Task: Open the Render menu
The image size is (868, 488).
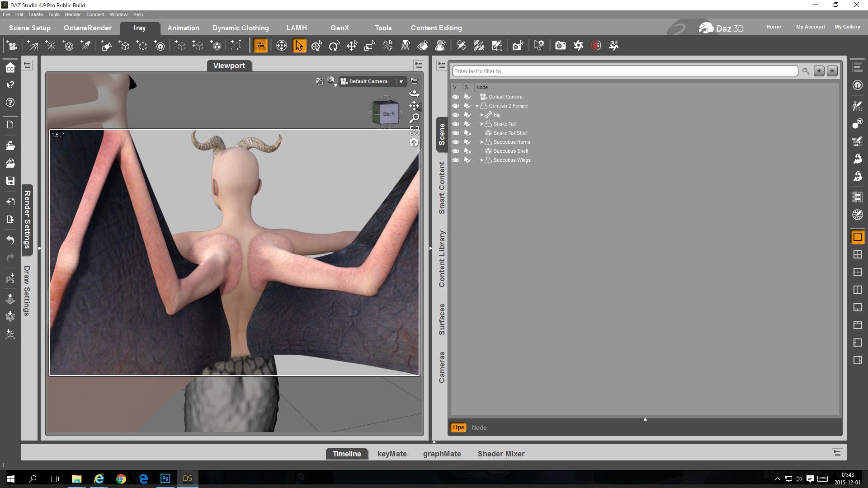Action: click(72, 14)
